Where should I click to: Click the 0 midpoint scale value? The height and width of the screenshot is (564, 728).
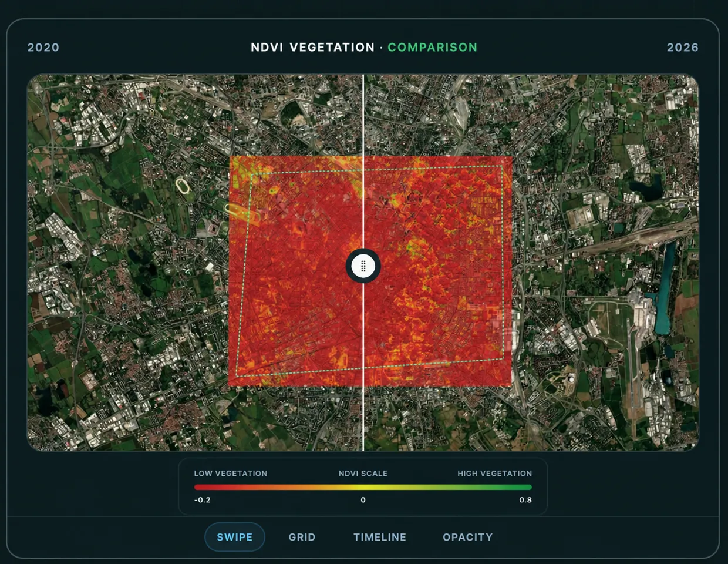tap(363, 500)
